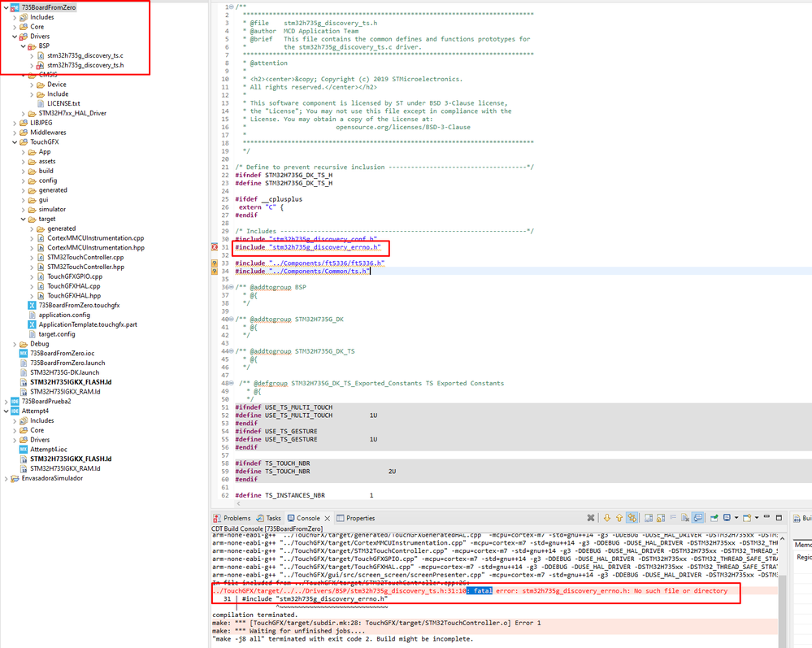Open a New Console View

click(746, 518)
